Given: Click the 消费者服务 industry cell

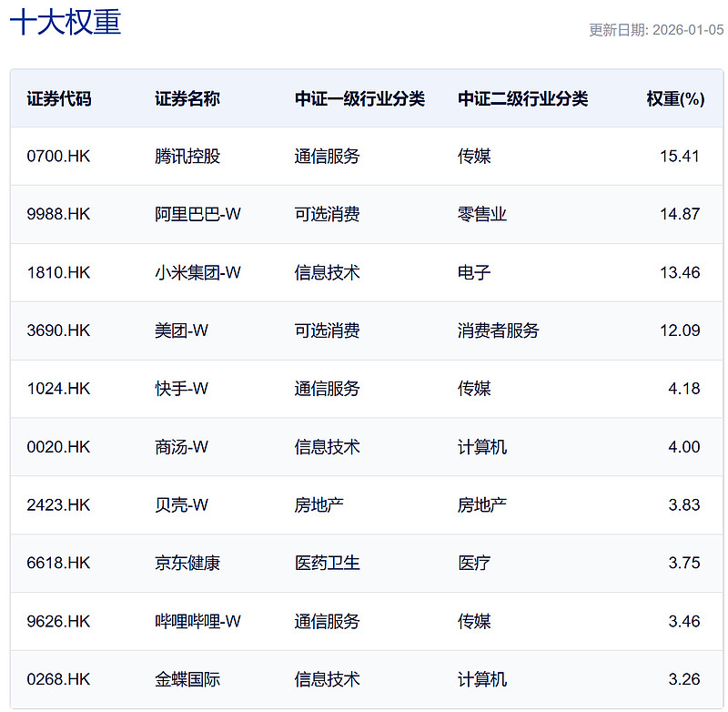Looking at the screenshot, I should [498, 331].
